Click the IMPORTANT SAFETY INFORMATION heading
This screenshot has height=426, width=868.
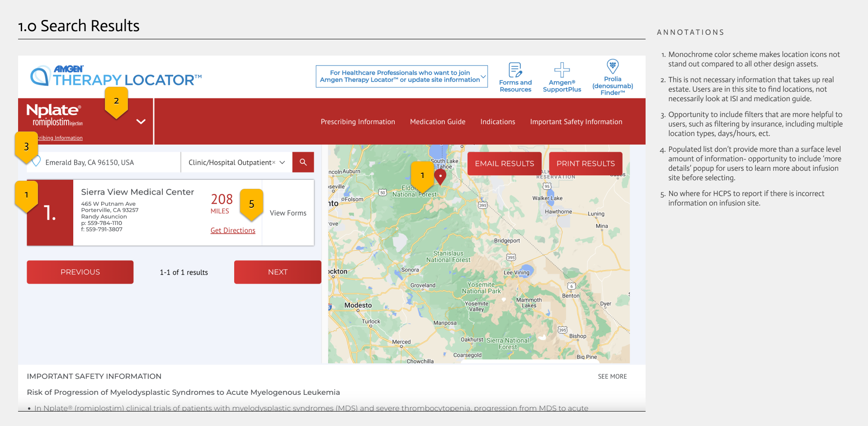click(94, 376)
